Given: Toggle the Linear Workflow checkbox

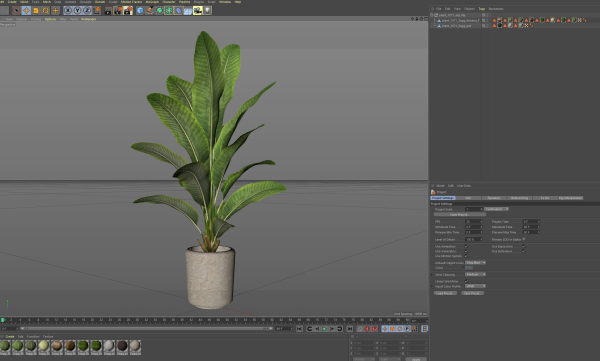Looking at the screenshot, I should coord(466,281).
